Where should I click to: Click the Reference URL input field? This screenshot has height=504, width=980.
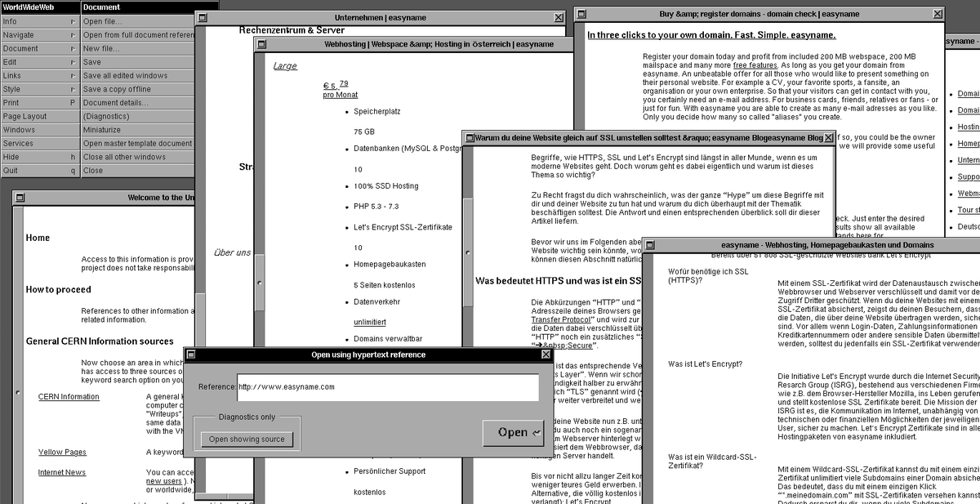pos(388,386)
